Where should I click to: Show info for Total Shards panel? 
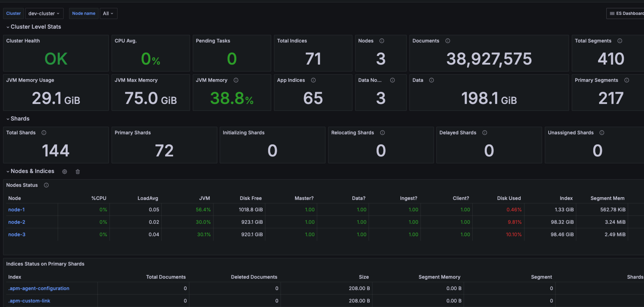click(44, 133)
